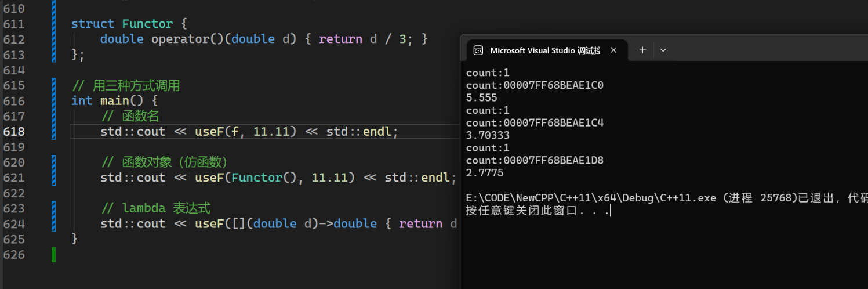868x289 pixels.
Task: Click the '按任意键关闭此窗口' prompt line
Action: tap(537, 211)
